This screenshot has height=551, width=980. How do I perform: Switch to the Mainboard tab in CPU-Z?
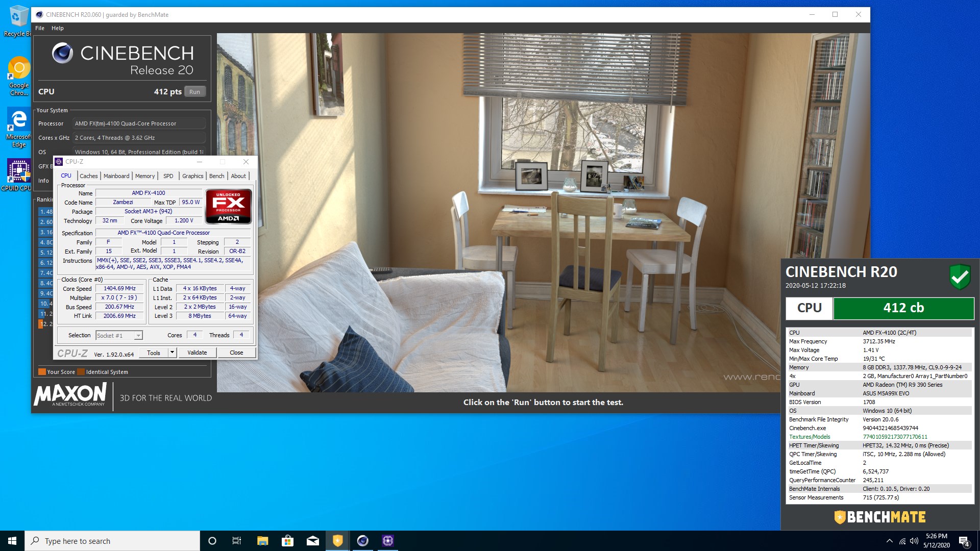(116, 176)
